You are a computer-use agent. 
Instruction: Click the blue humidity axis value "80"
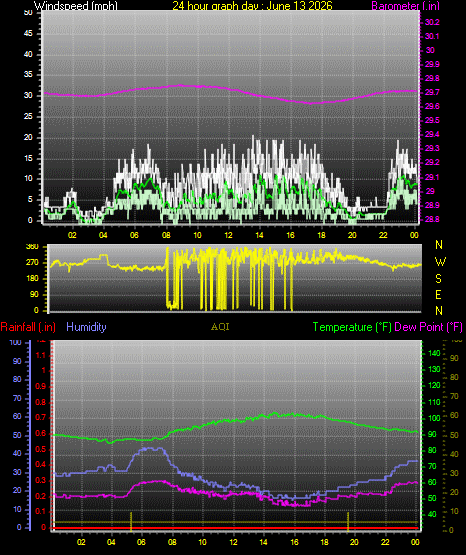tap(17, 379)
